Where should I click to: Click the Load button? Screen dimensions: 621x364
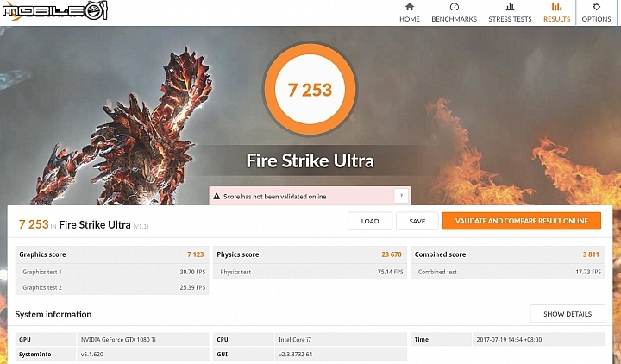370,221
